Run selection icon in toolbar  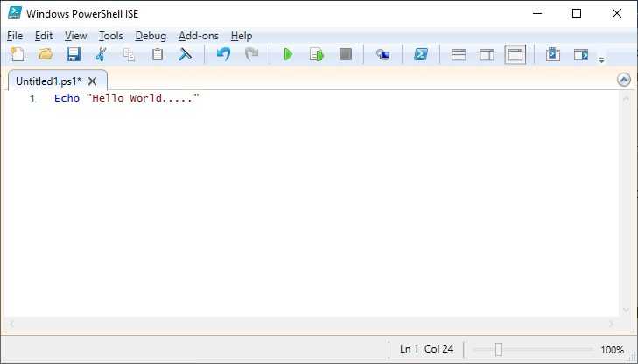(317, 54)
